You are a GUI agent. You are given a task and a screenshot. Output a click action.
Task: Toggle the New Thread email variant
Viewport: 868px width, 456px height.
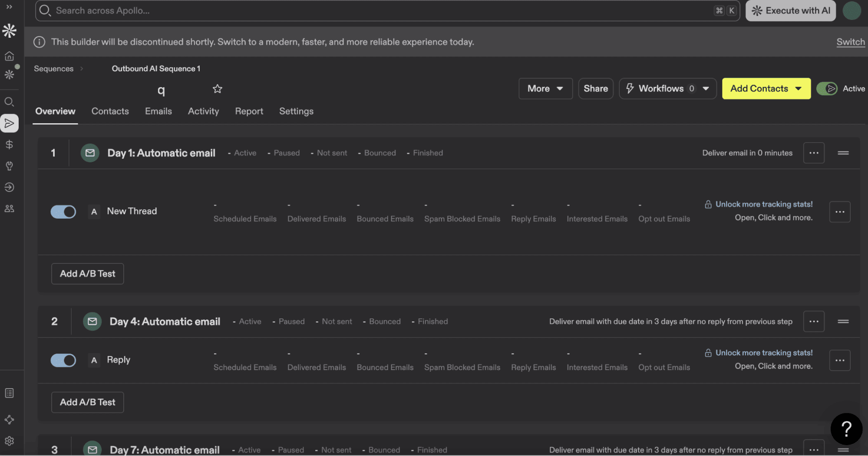pyautogui.click(x=63, y=212)
